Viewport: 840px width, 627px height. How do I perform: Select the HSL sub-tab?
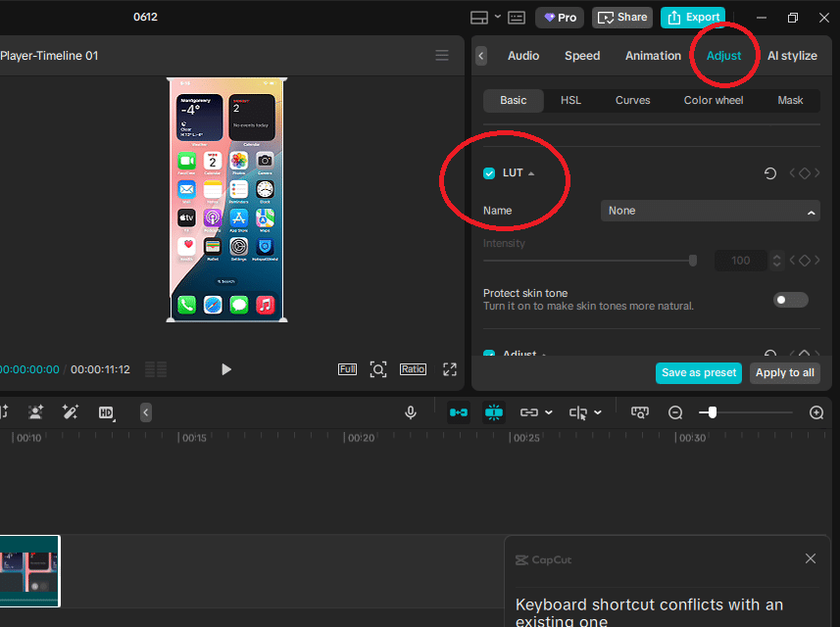pos(570,101)
